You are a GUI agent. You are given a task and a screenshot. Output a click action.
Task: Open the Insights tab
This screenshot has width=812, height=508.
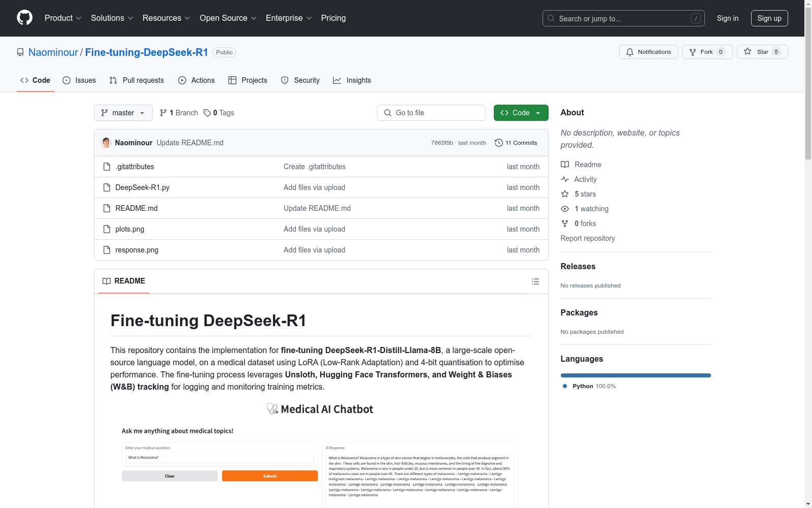(x=352, y=80)
